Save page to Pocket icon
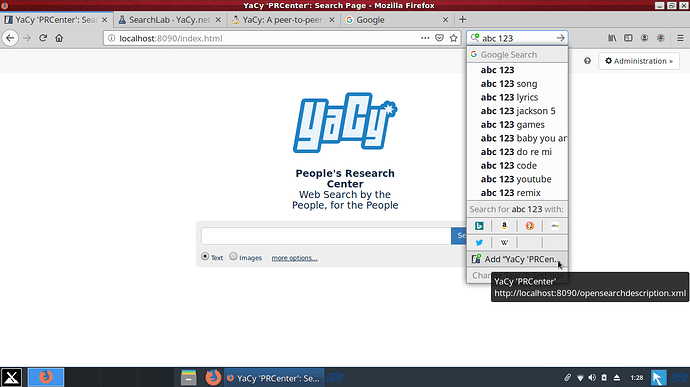Screen dimensions: 690x387 click(439, 38)
